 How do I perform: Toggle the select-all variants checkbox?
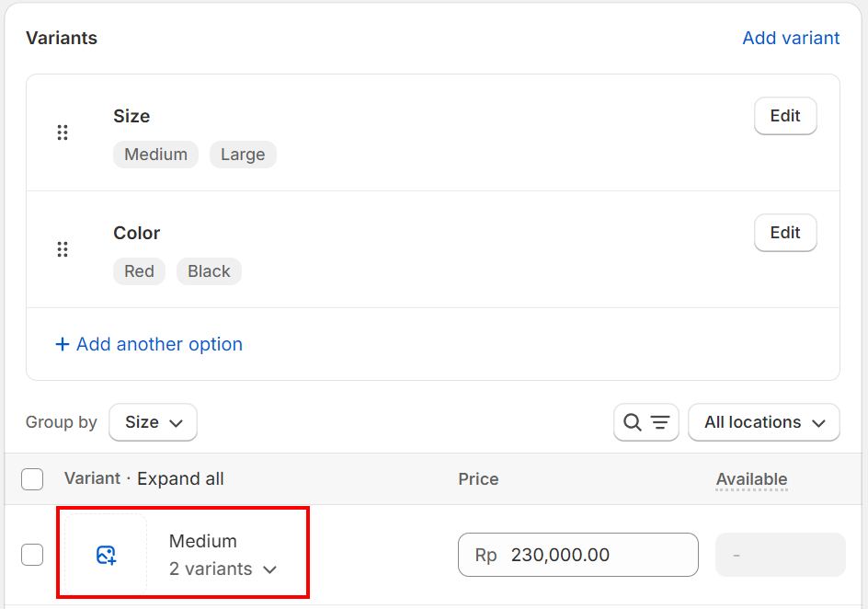click(32, 479)
